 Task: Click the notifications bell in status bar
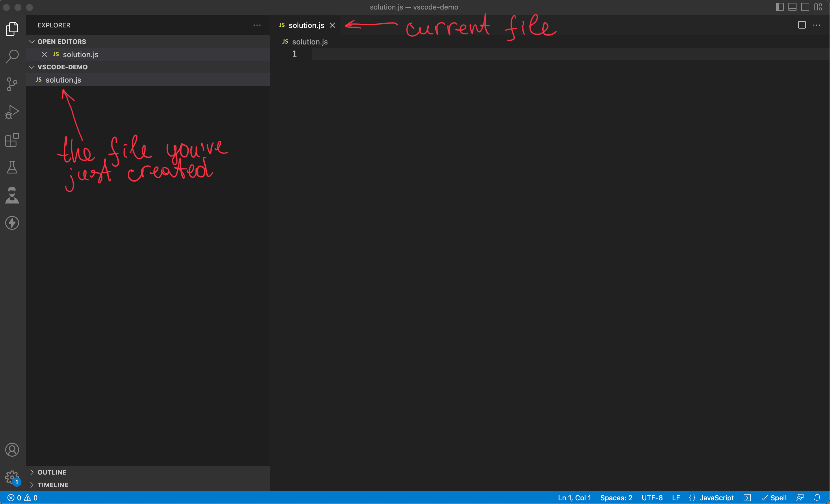(x=818, y=498)
